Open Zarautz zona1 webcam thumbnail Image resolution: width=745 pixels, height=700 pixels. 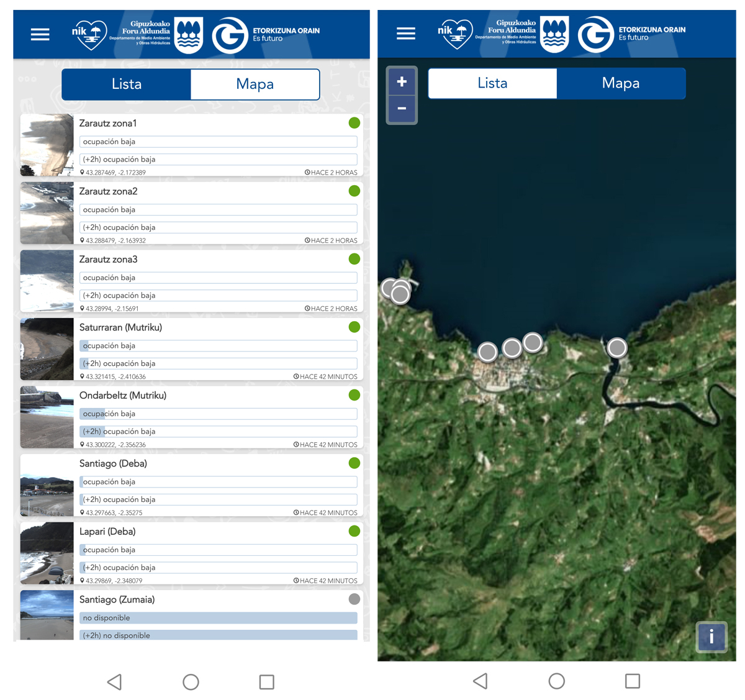tap(47, 145)
